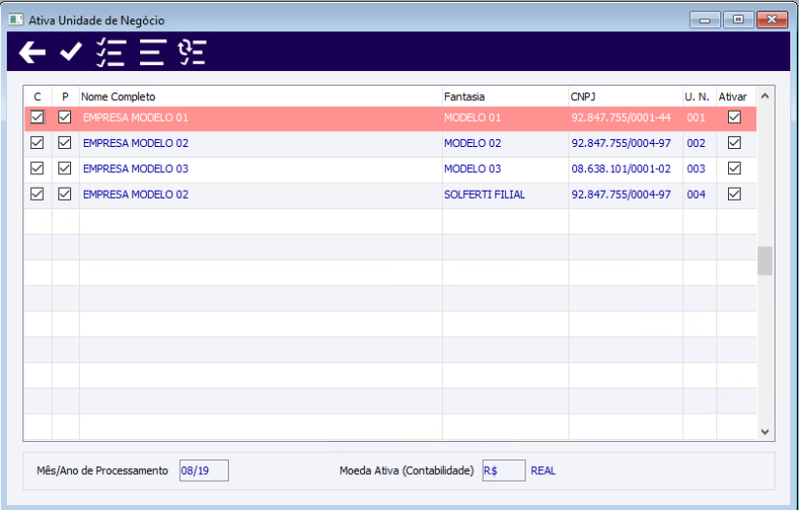This screenshot has height=510, width=800.
Task: Click the scroll down arrow of the list
Action: pos(765,431)
